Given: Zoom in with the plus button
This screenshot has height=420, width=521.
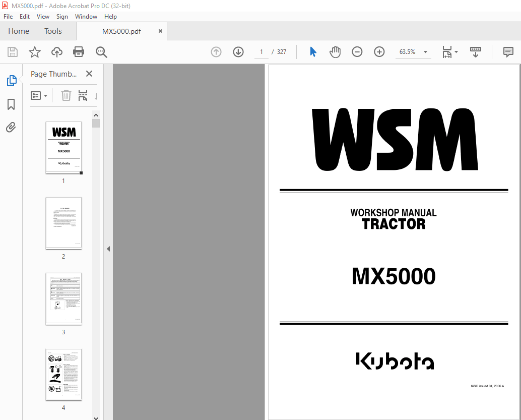Looking at the screenshot, I should [379, 51].
